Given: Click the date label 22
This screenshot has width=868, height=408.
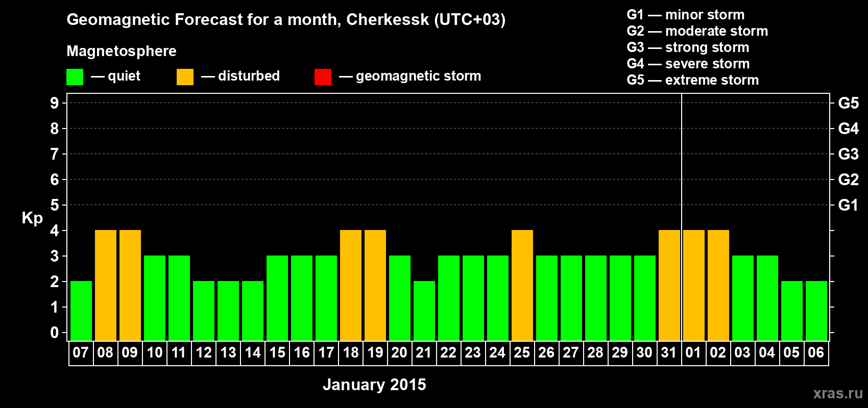Looking at the screenshot, I should (x=448, y=352).
